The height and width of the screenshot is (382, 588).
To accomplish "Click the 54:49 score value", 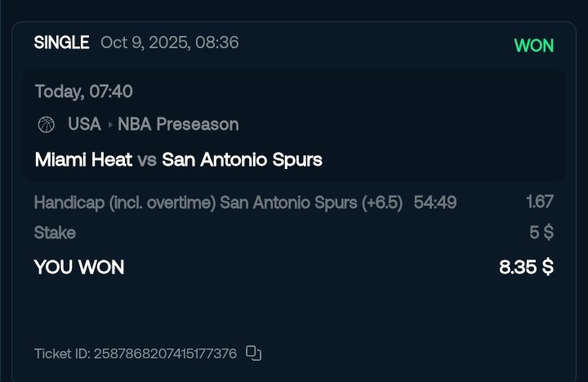I will (x=435, y=202).
